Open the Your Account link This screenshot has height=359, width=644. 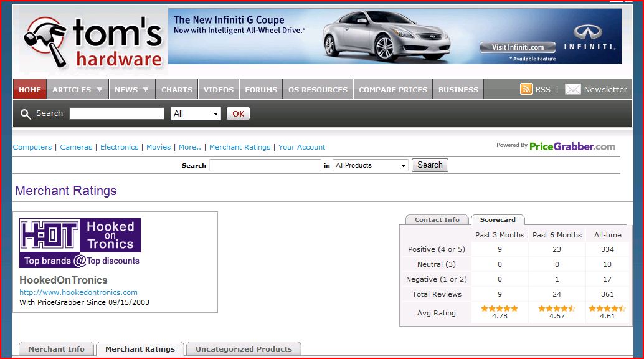click(301, 147)
